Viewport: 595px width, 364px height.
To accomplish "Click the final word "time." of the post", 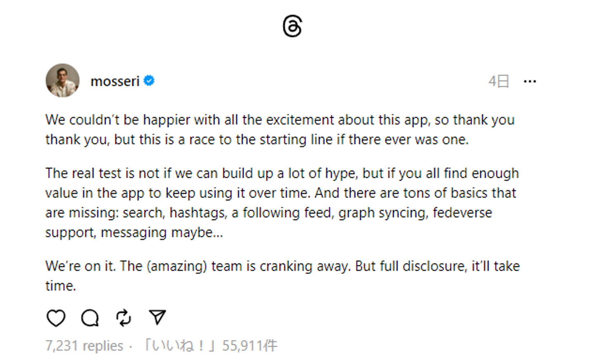I will pos(61,286).
